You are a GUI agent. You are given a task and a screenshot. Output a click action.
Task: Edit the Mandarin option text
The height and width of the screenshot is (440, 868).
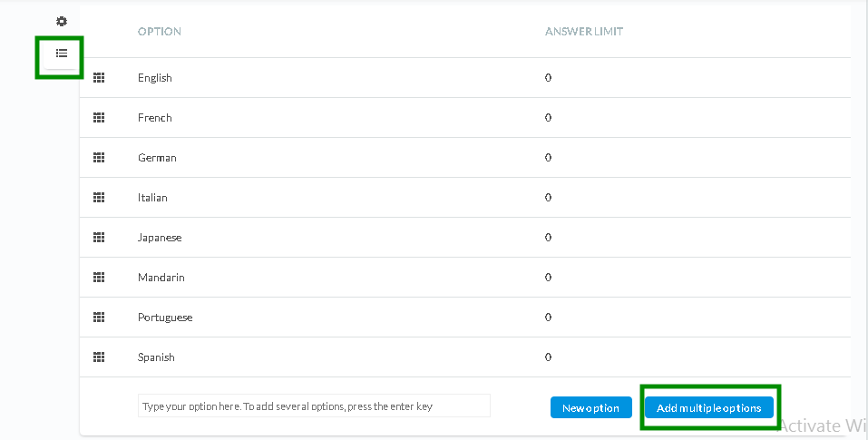[x=161, y=278]
